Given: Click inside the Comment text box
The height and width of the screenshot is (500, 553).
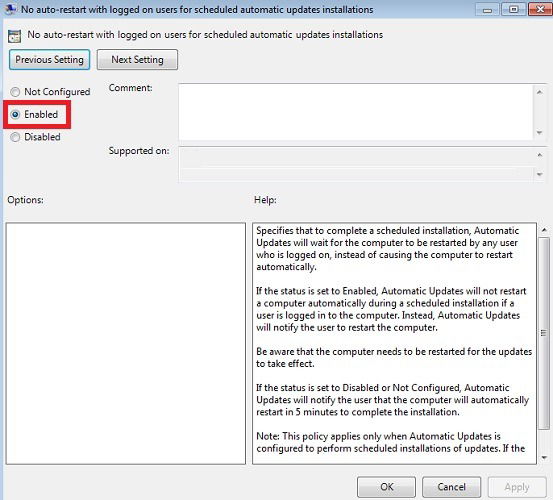Looking at the screenshot, I should tap(356, 112).
